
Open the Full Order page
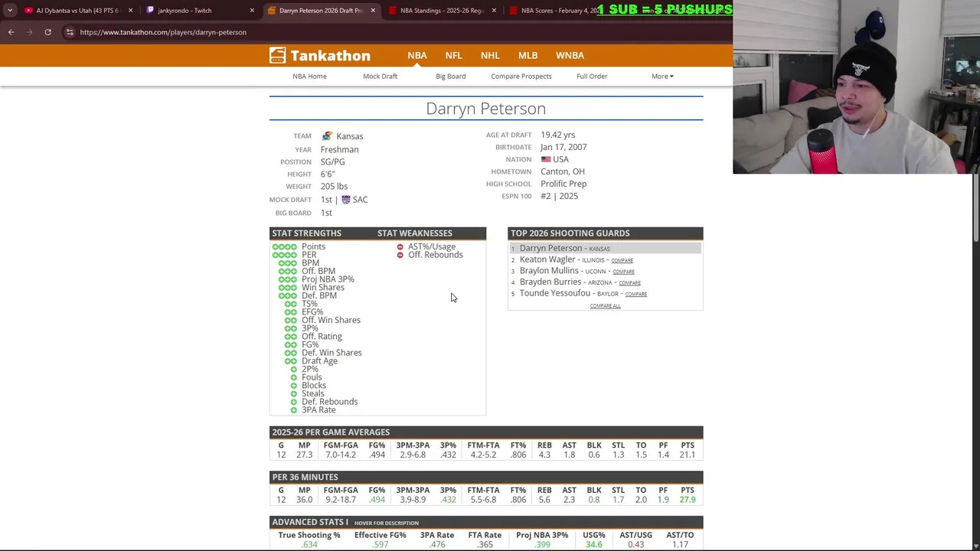pyautogui.click(x=592, y=76)
